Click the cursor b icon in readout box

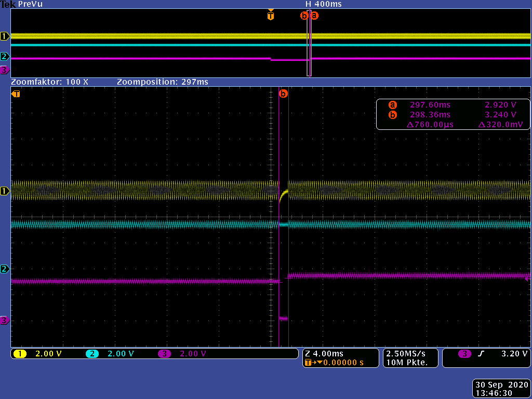pos(393,115)
